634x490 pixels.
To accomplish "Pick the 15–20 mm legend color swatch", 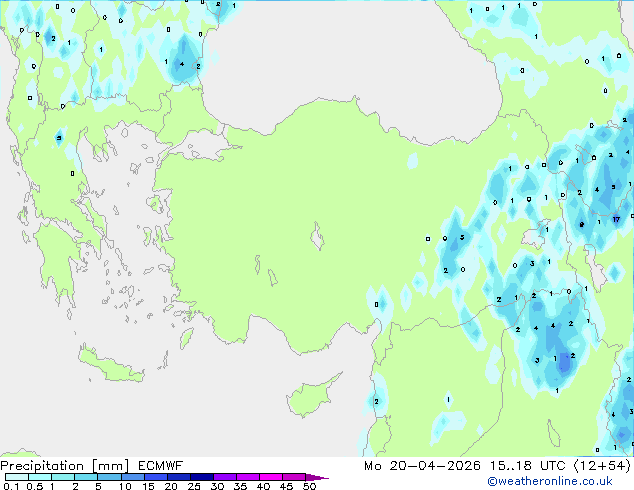I will coord(155,477).
